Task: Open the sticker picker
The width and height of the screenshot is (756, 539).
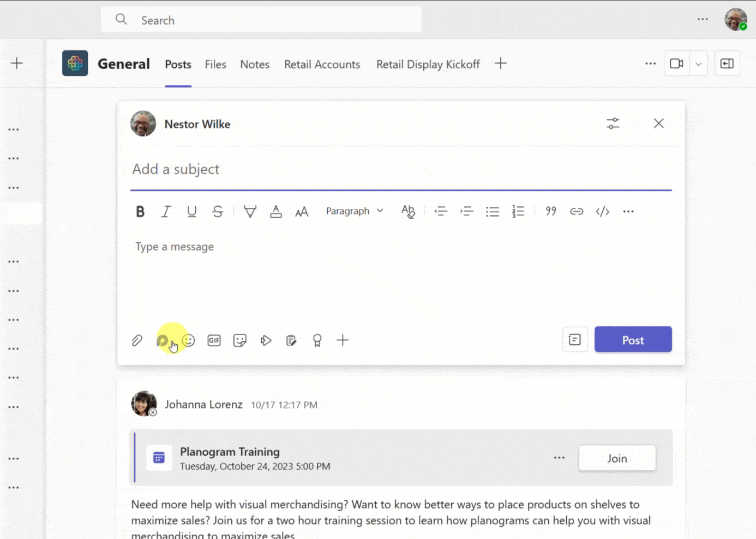Action: 240,340
